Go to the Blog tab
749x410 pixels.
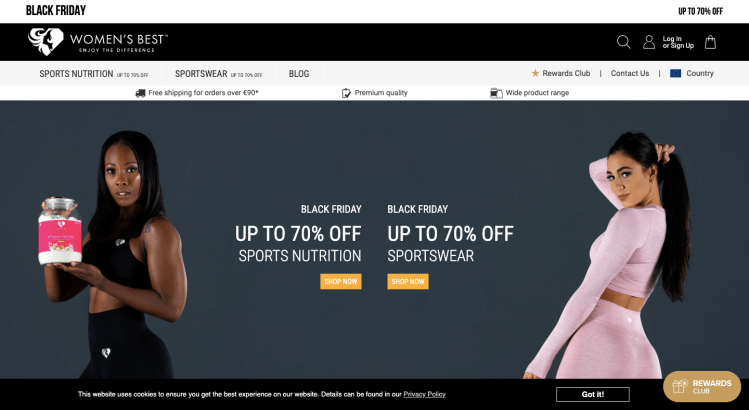pos(299,74)
